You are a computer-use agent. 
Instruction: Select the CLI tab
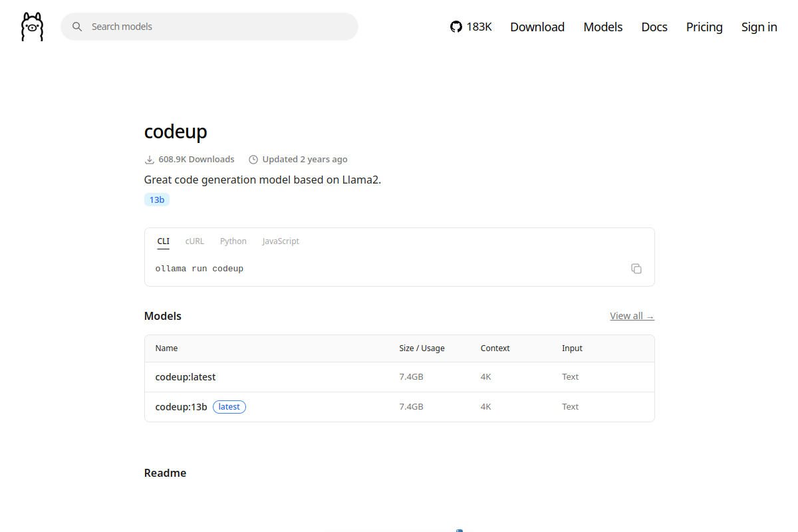point(164,241)
